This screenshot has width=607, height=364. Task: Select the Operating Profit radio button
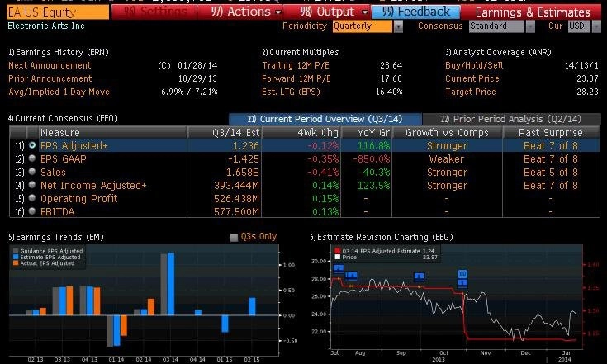point(32,198)
